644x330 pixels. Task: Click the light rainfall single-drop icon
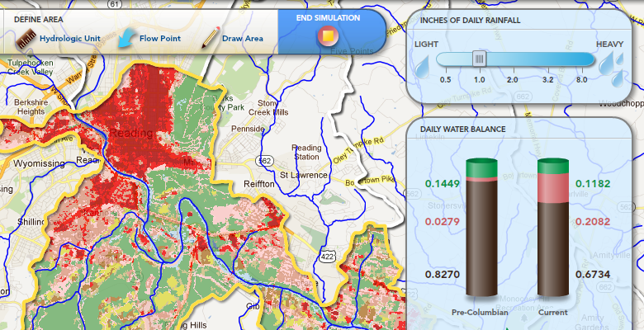click(422, 68)
